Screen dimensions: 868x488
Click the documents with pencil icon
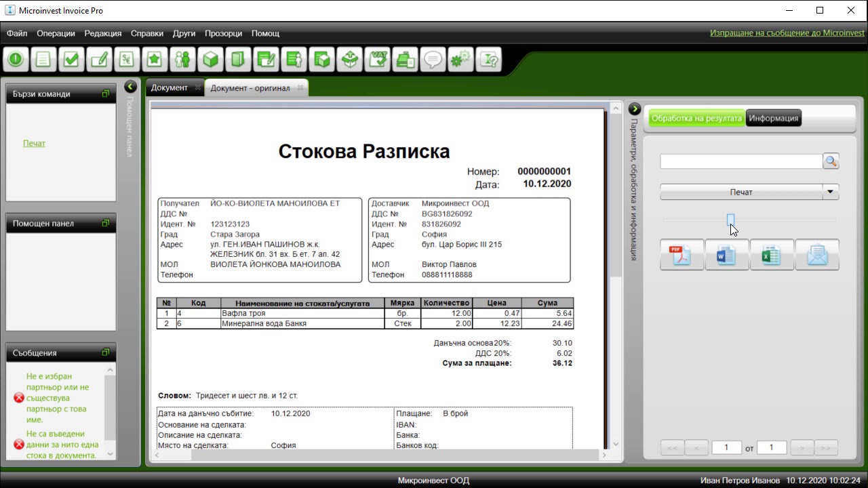[x=266, y=60]
